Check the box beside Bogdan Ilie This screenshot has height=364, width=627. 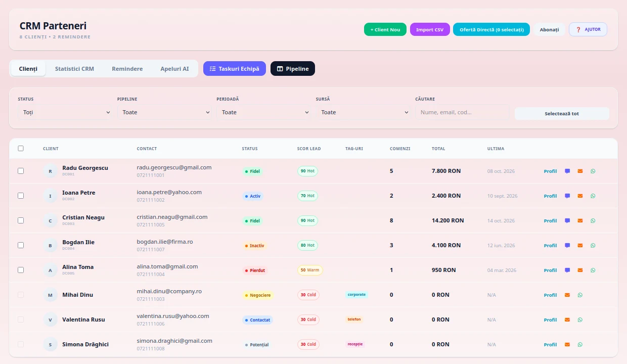[21, 245]
